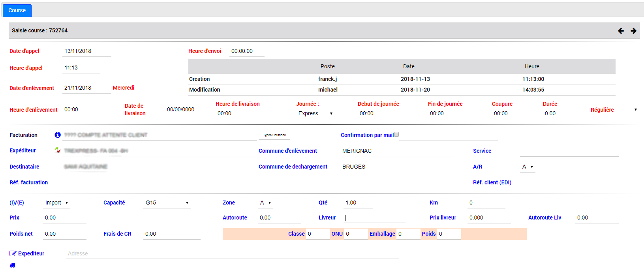Go to next course with right arrow
Image resolution: width=644 pixels, height=272 pixels.
633,31
